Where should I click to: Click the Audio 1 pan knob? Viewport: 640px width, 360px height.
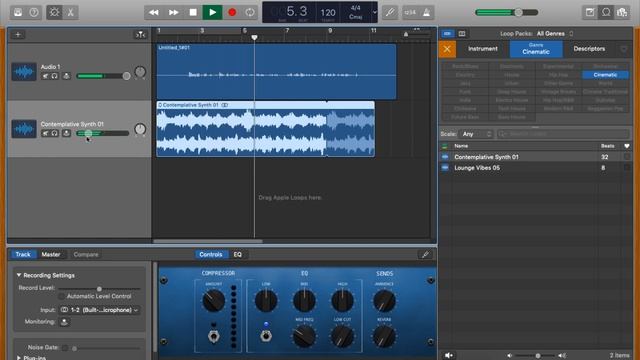[140, 72]
